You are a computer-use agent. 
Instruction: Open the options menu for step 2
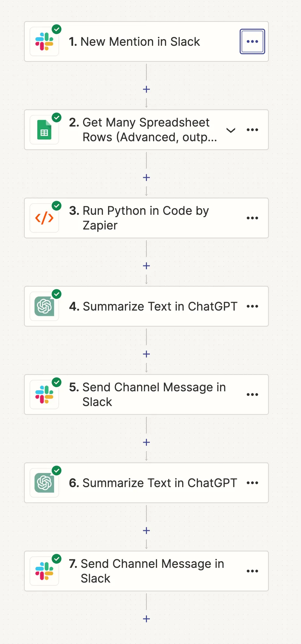coord(252,130)
